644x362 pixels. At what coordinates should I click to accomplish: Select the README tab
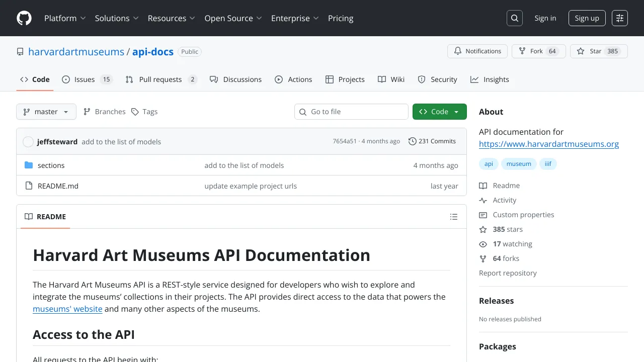pos(45,217)
